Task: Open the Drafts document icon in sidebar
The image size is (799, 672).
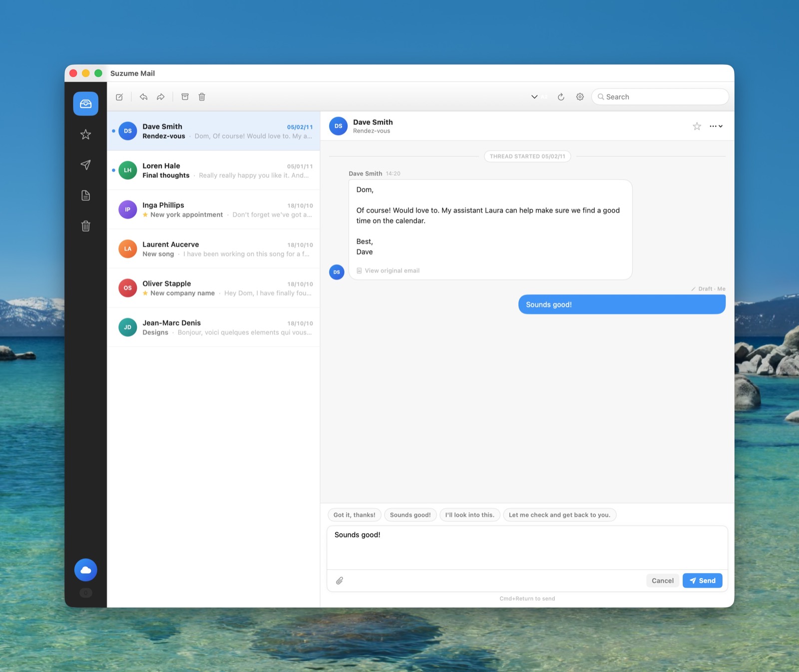Action: pos(86,195)
